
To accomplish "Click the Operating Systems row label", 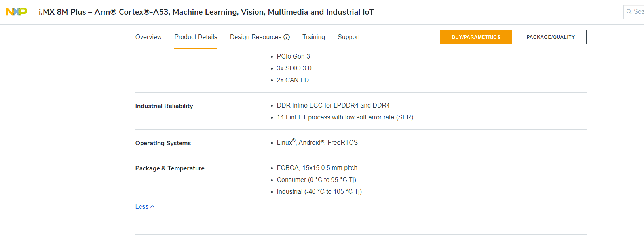I will pyautogui.click(x=163, y=143).
